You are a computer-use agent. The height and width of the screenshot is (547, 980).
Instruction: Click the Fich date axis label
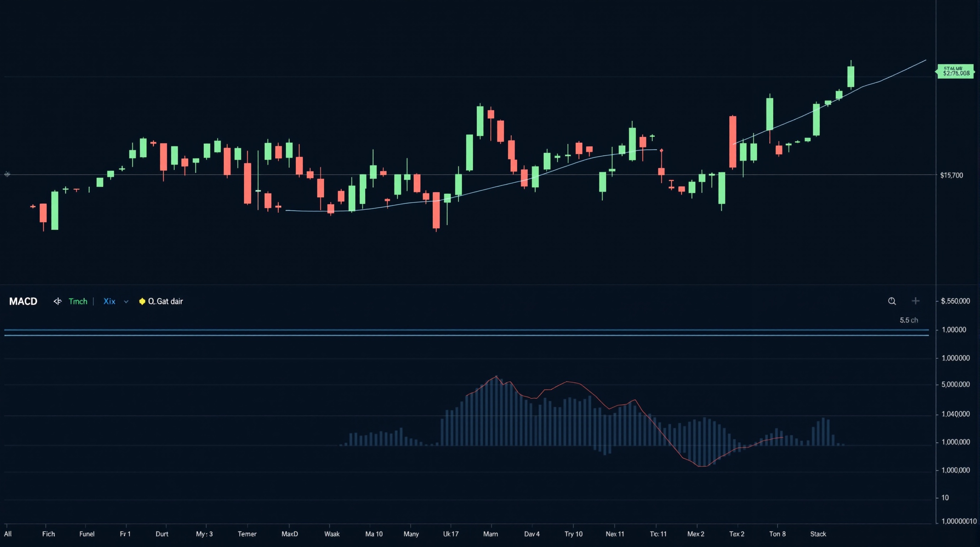(48, 534)
